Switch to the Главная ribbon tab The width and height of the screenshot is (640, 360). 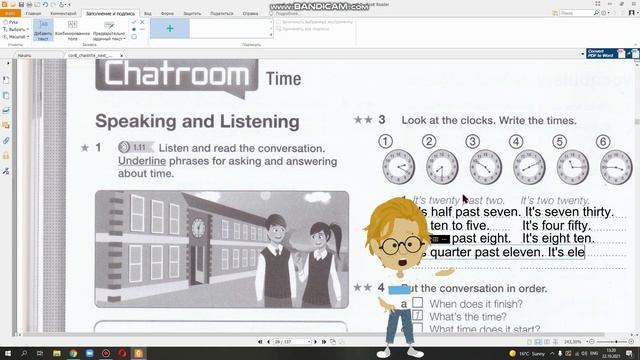pos(33,13)
